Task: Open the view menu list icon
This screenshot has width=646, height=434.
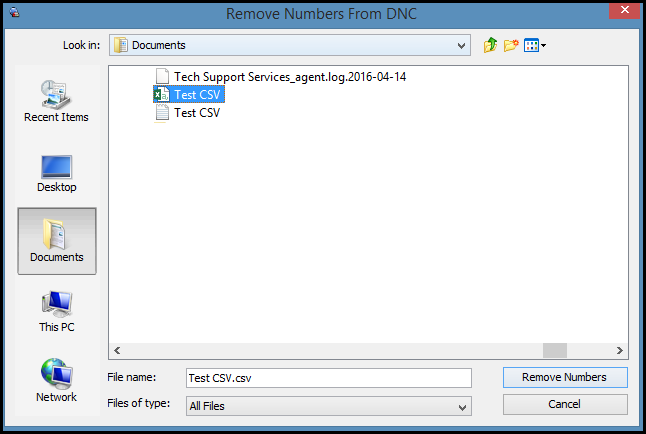Action: (531, 45)
